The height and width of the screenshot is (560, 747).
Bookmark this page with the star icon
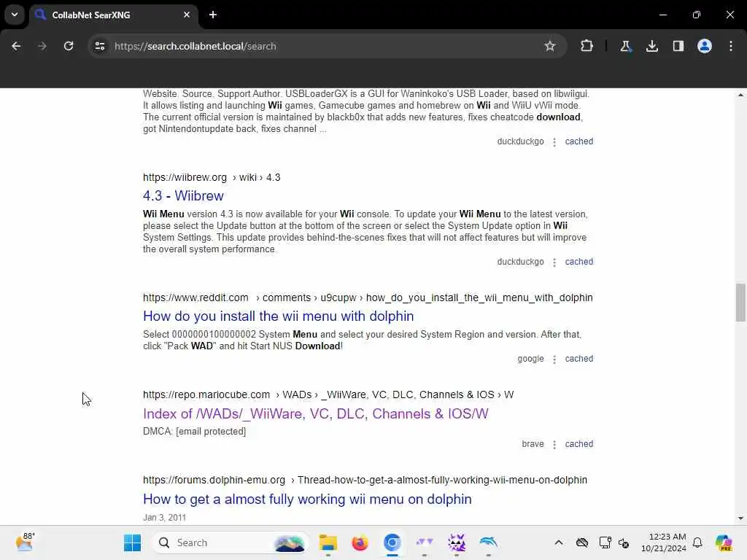(x=550, y=46)
